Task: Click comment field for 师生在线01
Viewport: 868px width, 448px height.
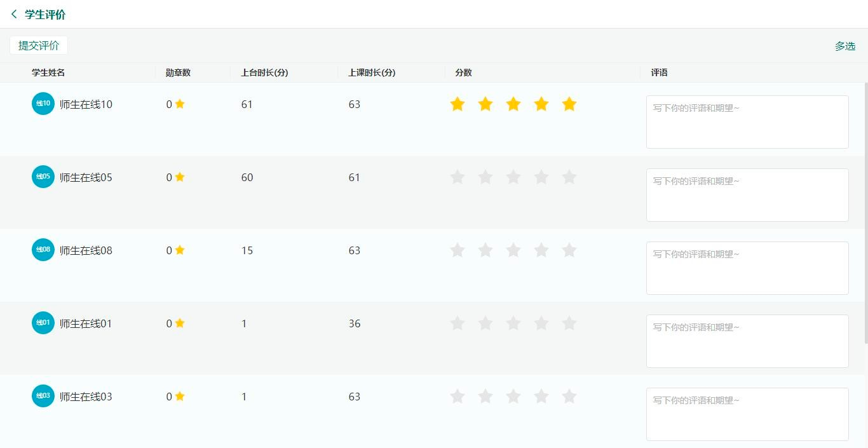Action: [x=747, y=341]
